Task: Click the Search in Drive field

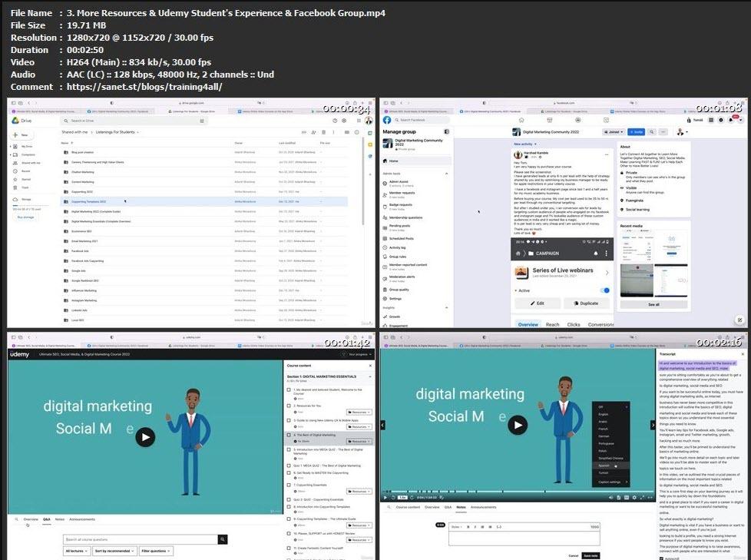Action: pyautogui.click(x=134, y=121)
